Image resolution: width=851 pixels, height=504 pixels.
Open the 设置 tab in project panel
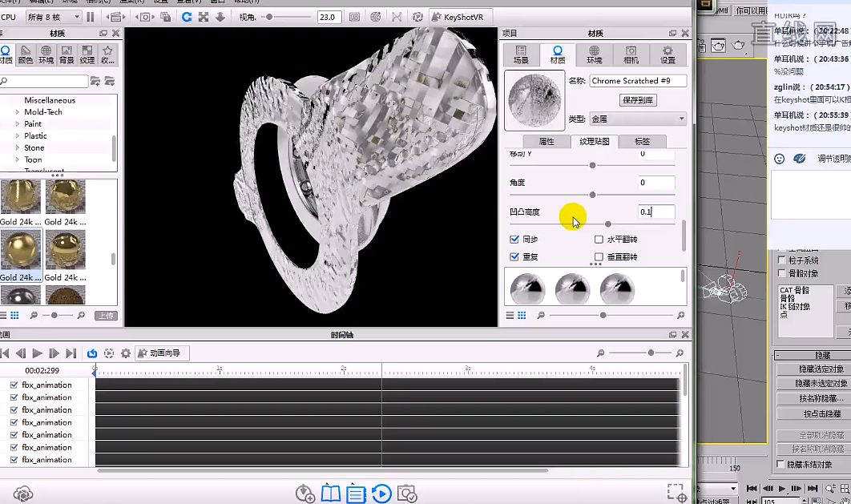click(x=667, y=54)
